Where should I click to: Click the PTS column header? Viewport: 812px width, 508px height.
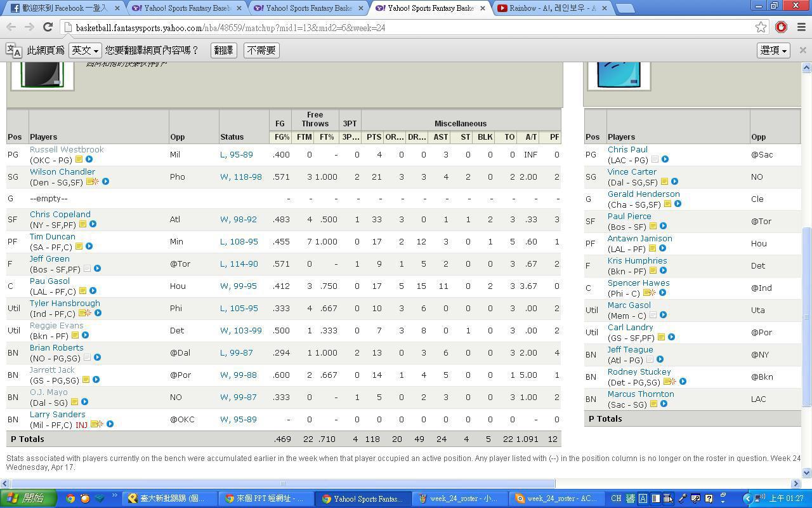(374, 137)
